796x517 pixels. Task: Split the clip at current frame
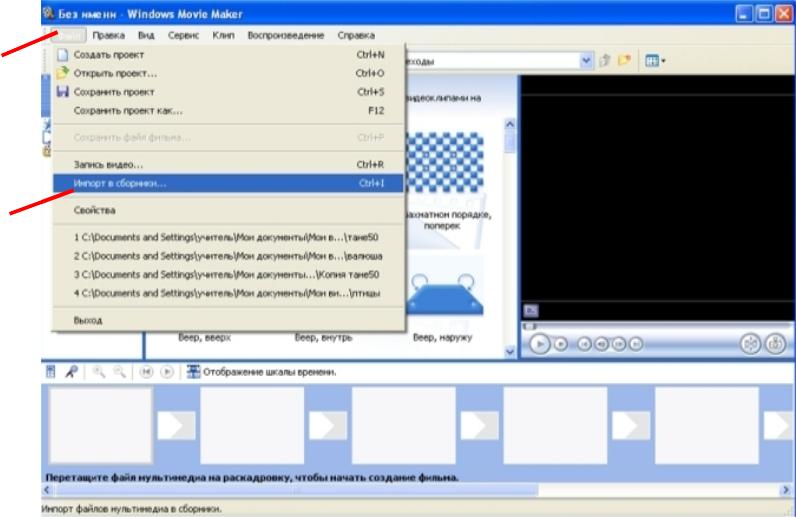coord(750,344)
